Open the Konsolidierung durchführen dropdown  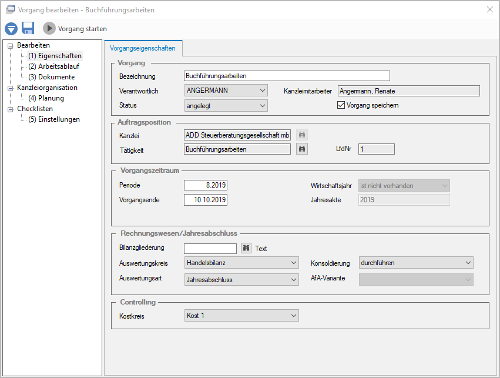point(416,263)
